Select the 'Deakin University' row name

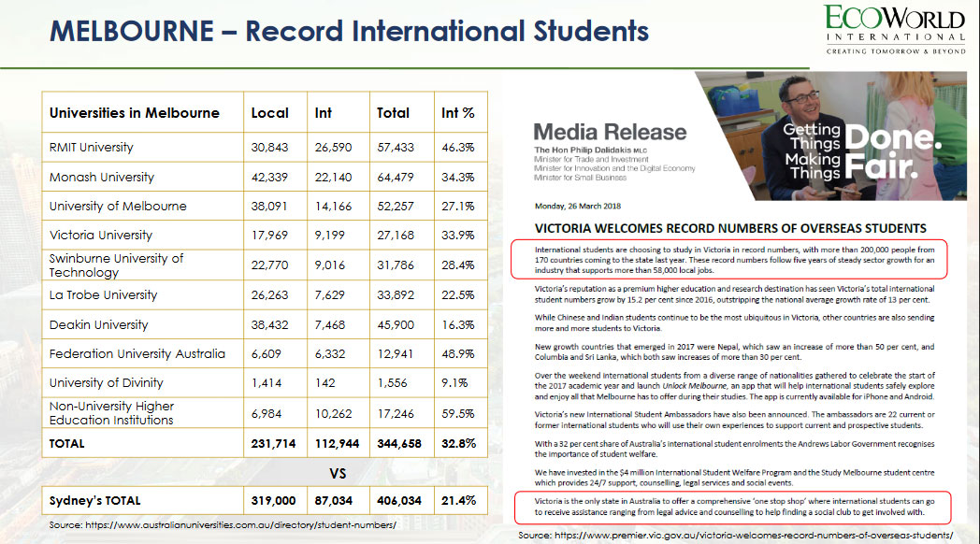click(99, 324)
